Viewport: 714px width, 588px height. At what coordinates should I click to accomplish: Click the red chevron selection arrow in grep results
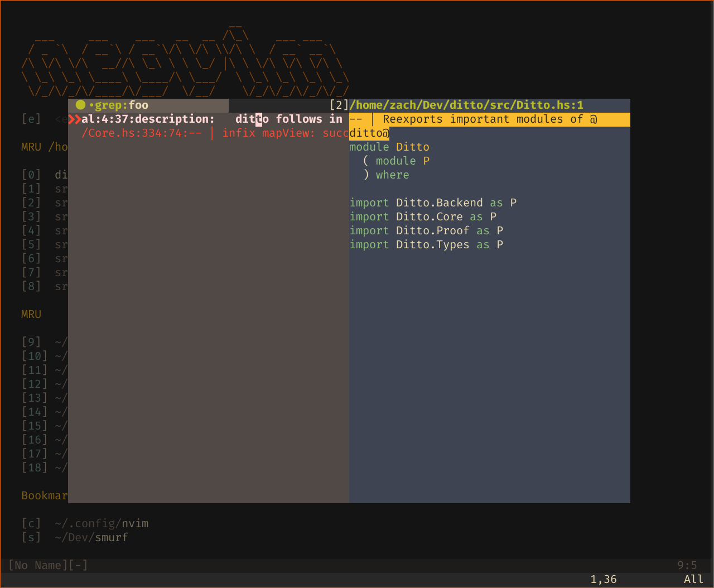[75, 118]
